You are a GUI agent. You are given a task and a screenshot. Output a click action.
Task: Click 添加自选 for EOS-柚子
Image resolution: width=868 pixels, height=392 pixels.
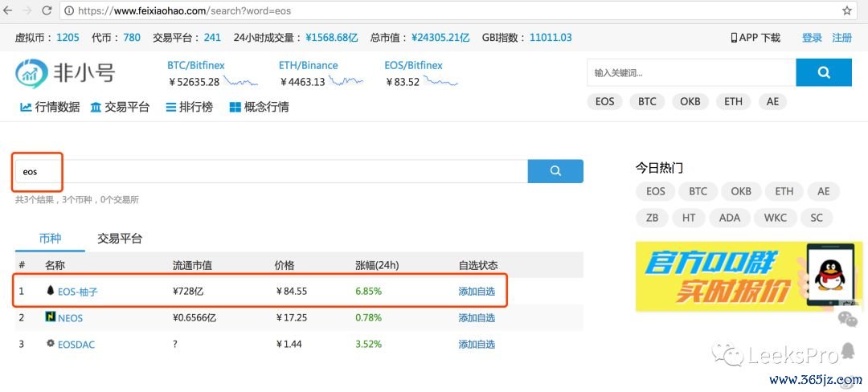(477, 292)
